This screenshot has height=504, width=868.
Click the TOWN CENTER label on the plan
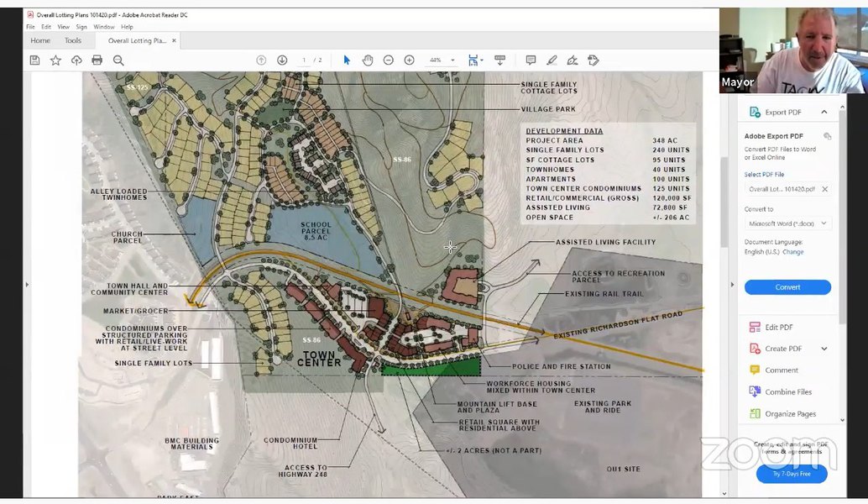click(319, 359)
